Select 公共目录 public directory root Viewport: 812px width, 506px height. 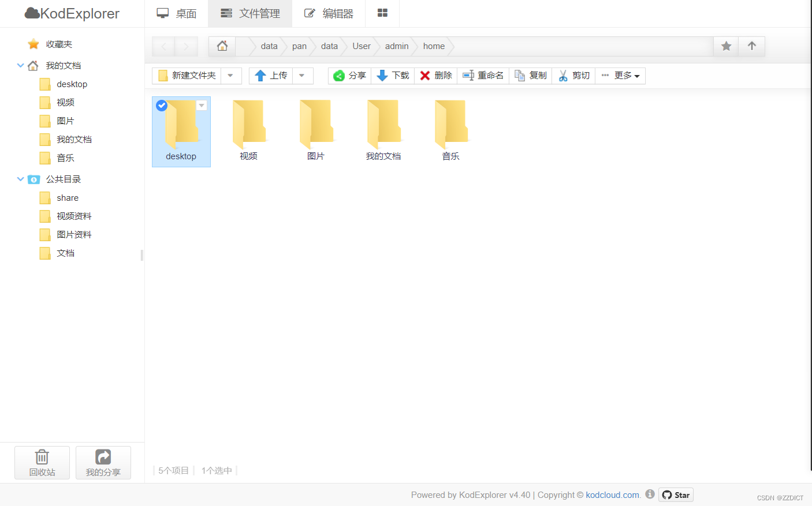[x=55, y=179]
